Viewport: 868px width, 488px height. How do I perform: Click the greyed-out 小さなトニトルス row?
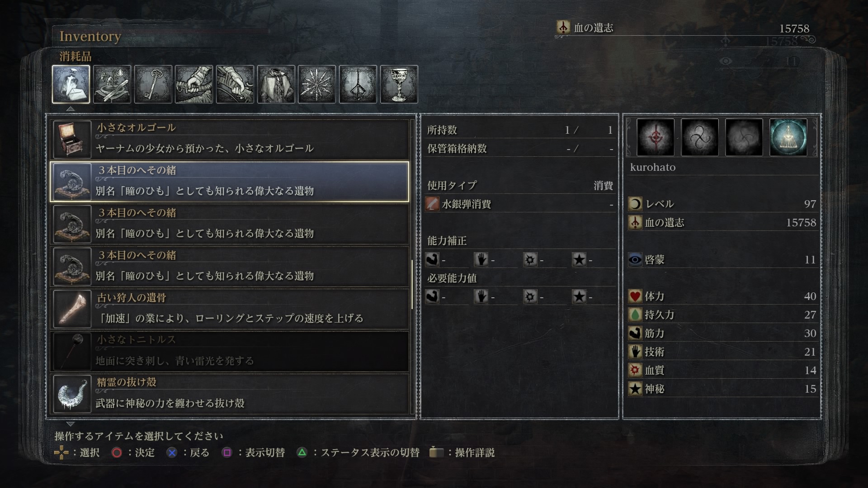[x=230, y=352]
